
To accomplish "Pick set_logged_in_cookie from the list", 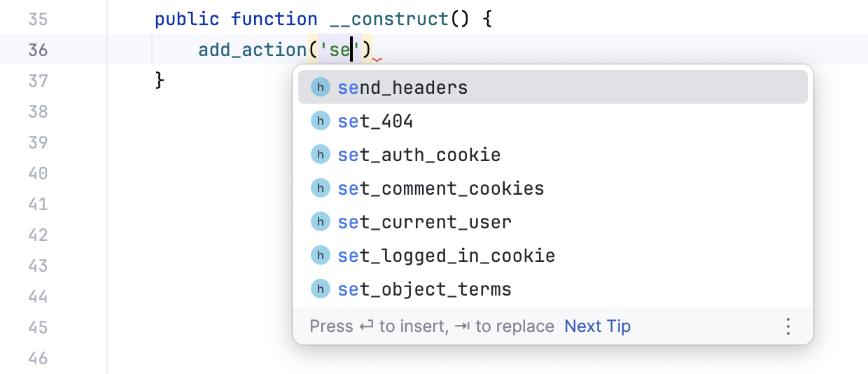I will pos(447,256).
